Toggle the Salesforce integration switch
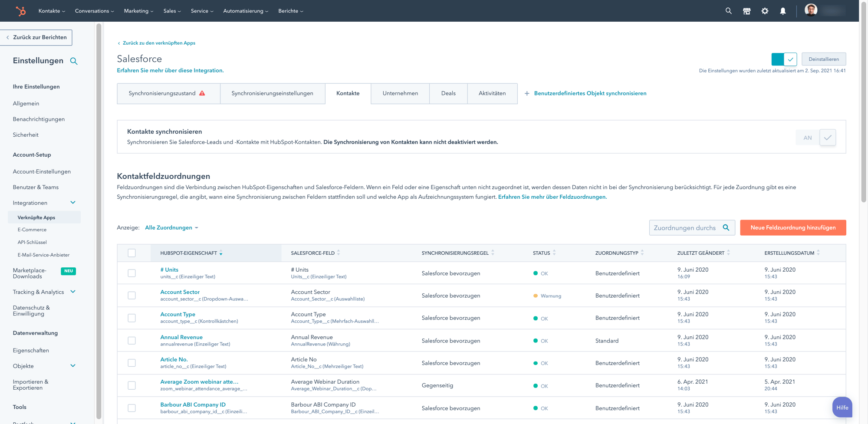This screenshot has width=868, height=424. click(x=784, y=59)
